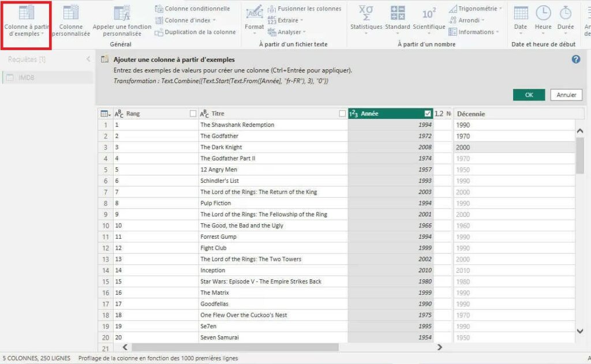Select the IMD8 query
The width and height of the screenshot is (591, 364).
(x=27, y=77)
